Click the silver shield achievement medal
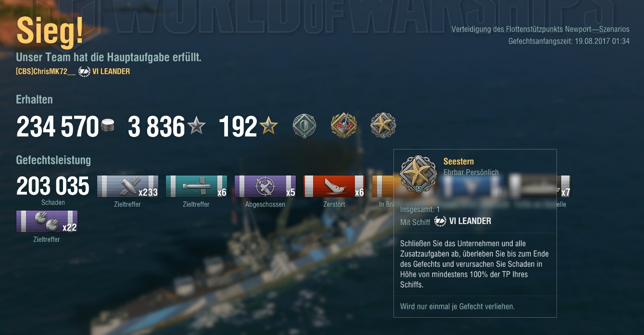The image size is (644, 335). pos(304,126)
